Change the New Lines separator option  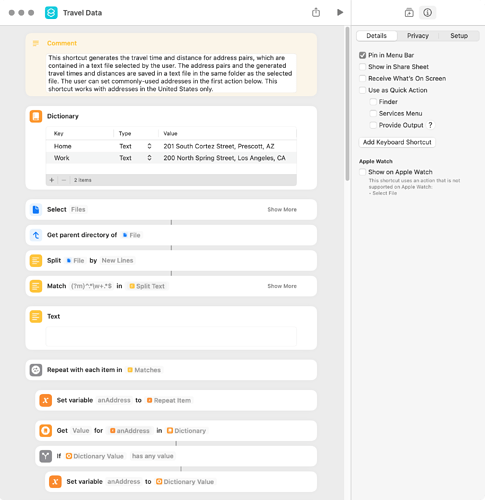(117, 261)
